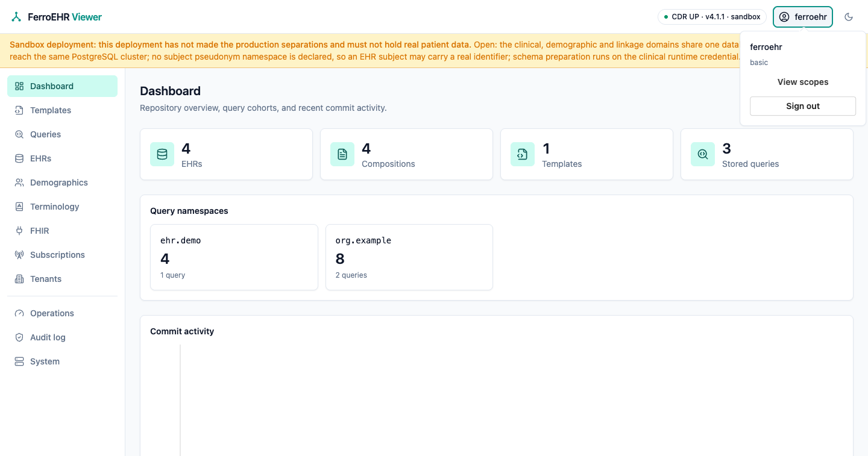This screenshot has height=456, width=868.
Task: Click the FerroEHR Viewer title text
Action: click(65, 17)
